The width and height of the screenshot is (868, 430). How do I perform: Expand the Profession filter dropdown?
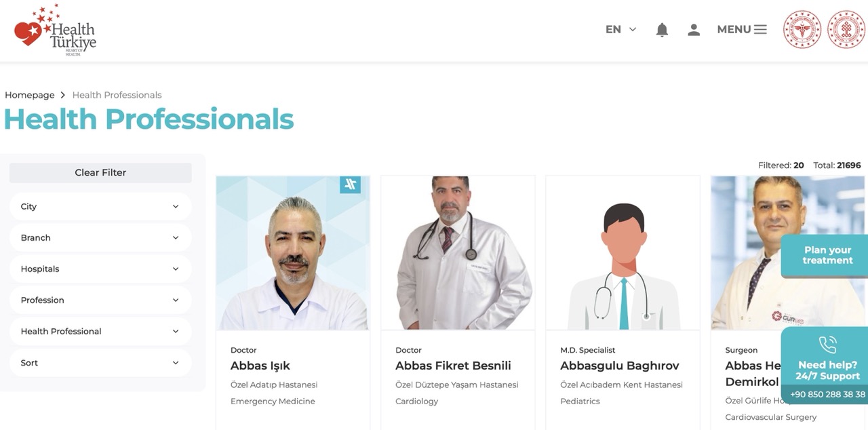coord(100,300)
